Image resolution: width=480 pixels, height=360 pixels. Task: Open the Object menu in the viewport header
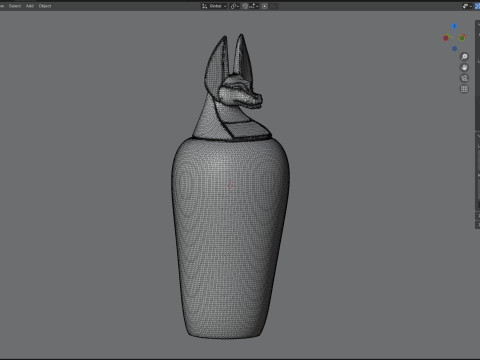tap(45, 6)
